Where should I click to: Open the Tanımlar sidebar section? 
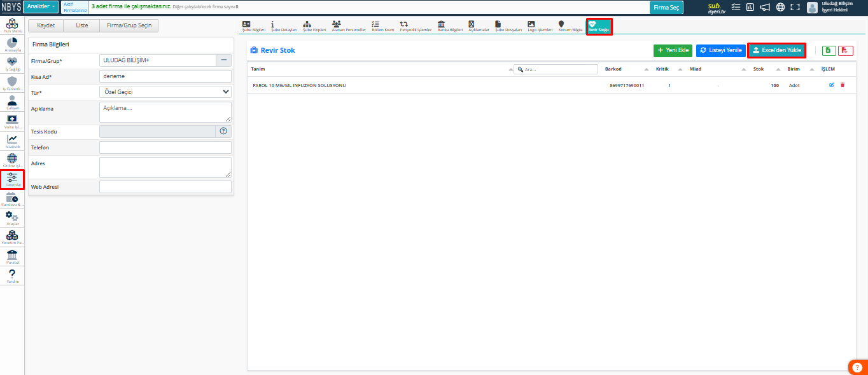[x=12, y=180]
